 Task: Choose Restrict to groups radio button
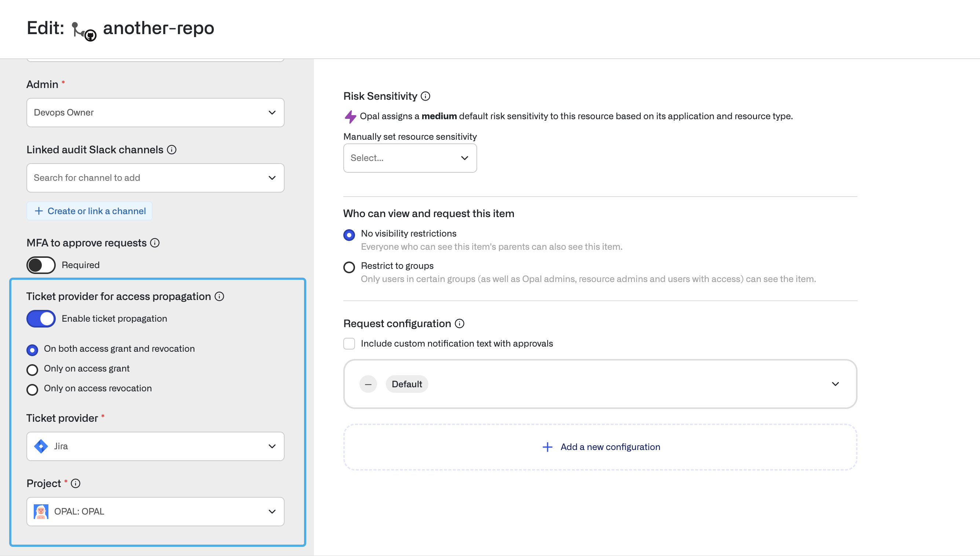(349, 267)
